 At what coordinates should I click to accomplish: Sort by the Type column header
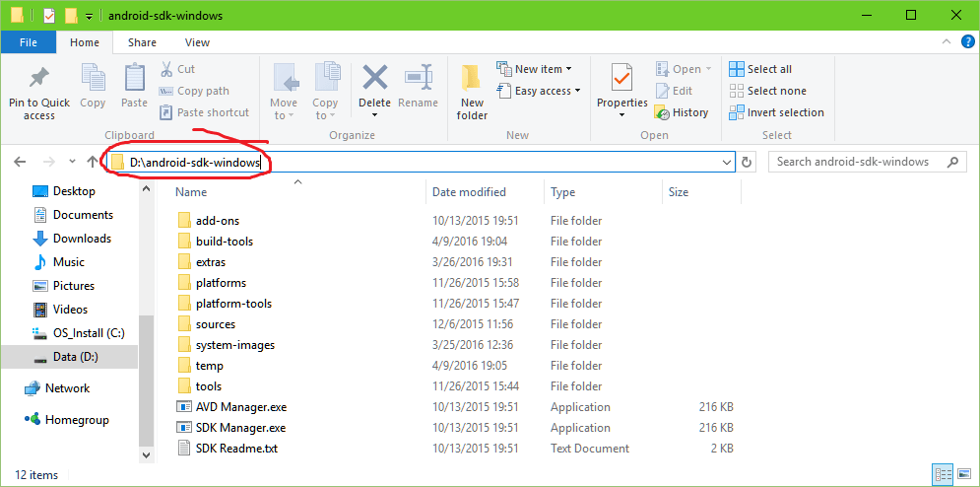pos(562,192)
